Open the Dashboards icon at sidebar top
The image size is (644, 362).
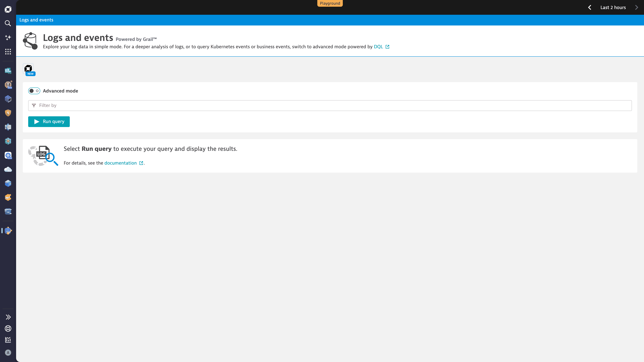point(8,71)
